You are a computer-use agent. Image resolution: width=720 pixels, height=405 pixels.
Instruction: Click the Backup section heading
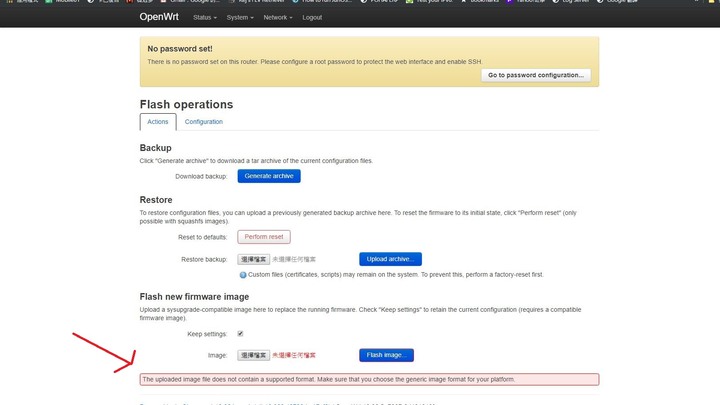click(156, 148)
